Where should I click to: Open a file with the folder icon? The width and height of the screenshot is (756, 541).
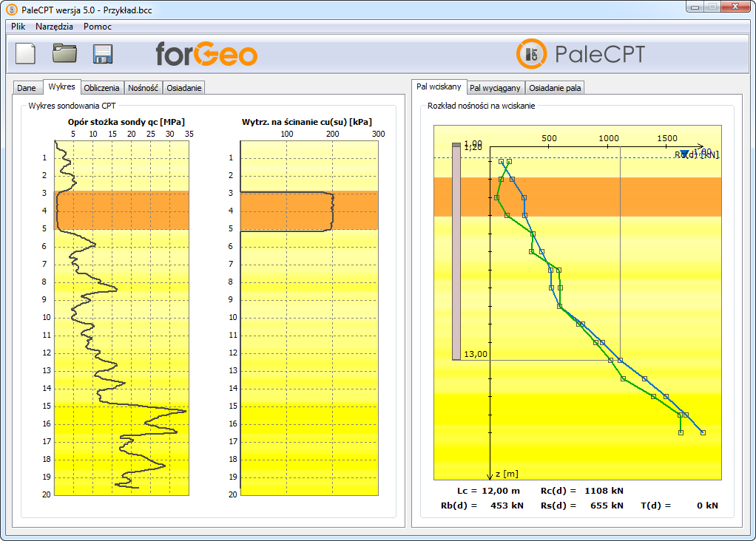[64, 53]
